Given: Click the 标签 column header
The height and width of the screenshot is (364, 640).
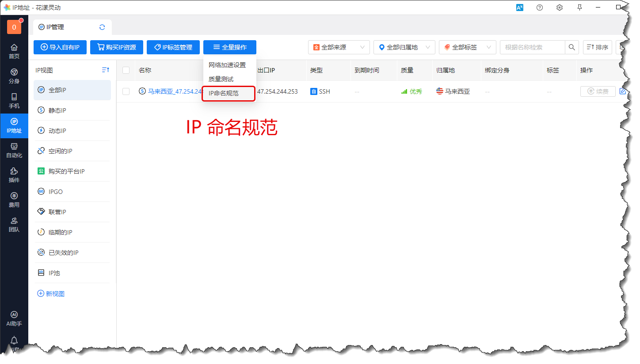Looking at the screenshot, I should tap(553, 70).
